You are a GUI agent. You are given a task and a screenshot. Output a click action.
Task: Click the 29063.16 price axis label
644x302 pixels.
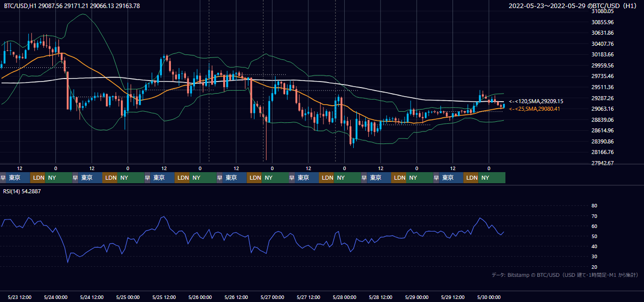point(602,109)
